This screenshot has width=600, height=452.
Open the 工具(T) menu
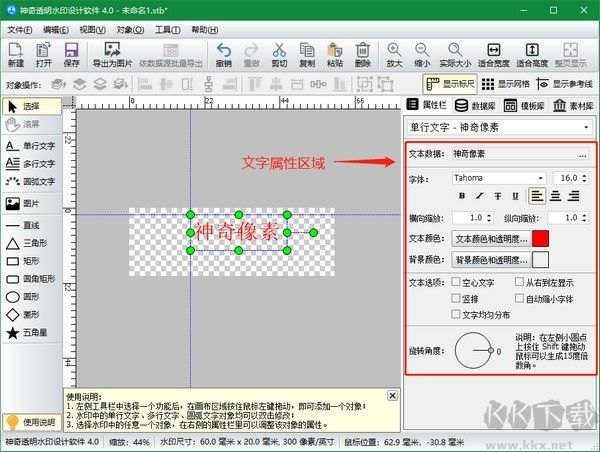pos(168,30)
